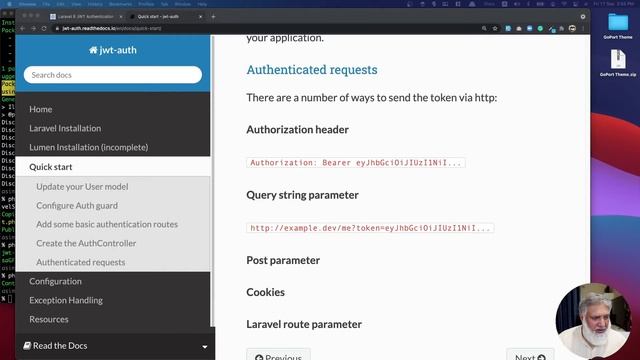The width and height of the screenshot is (640, 360).
Task: Click the browser forward arrow
Action: [33, 29]
